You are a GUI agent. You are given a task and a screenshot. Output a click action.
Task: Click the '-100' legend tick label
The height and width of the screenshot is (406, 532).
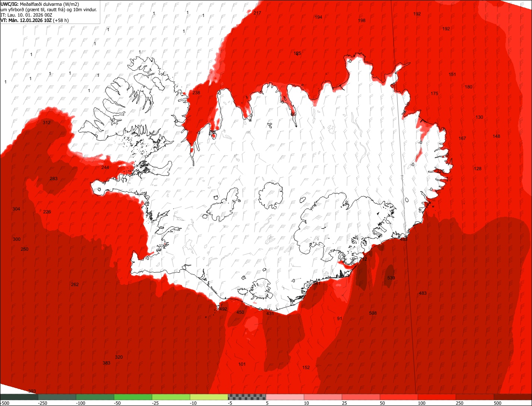[80, 403]
